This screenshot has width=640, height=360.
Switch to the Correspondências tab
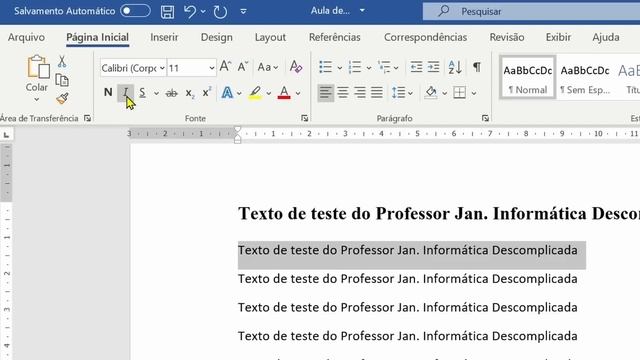pos(425,37)
